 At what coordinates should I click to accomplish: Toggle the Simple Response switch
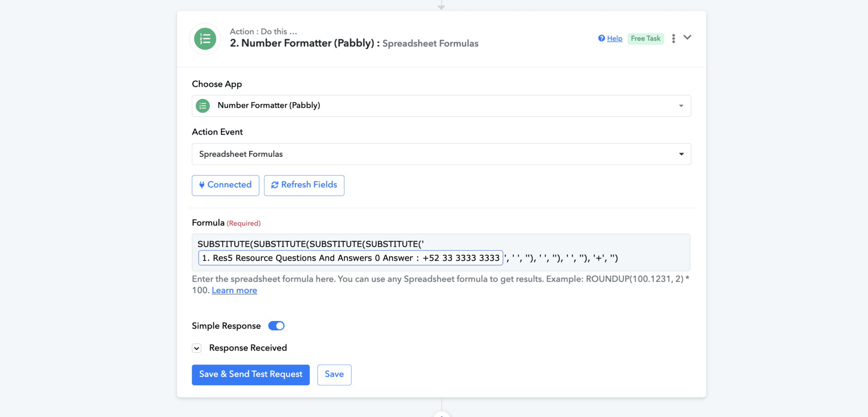coord(276,326)
